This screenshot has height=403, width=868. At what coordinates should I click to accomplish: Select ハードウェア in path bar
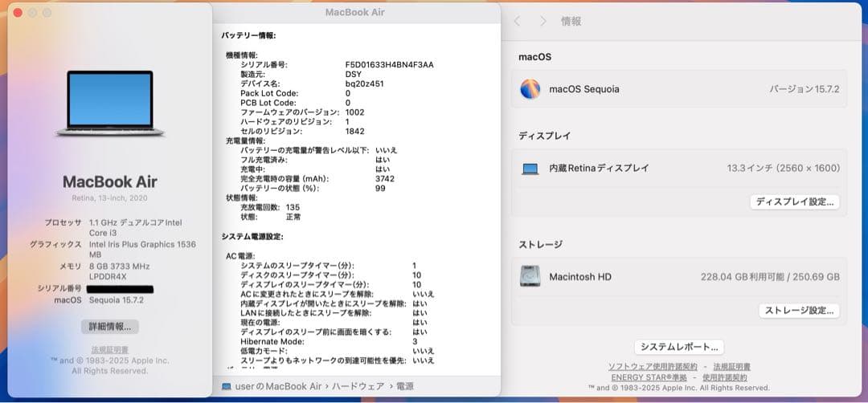pyautogui.click(x=358, y=386)
